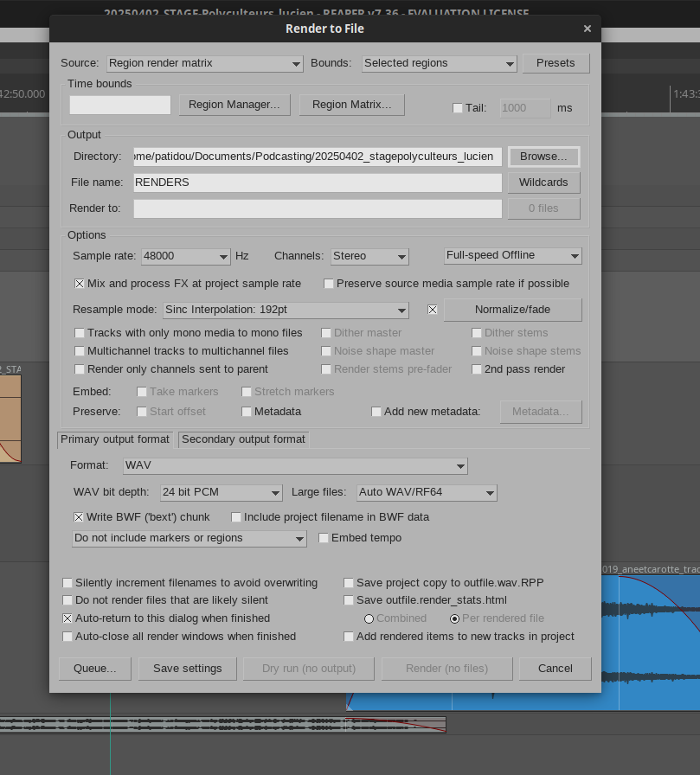Expand the Sample rate dropdown
This screenshot has width=700, height=775.
tap(185, 256)
